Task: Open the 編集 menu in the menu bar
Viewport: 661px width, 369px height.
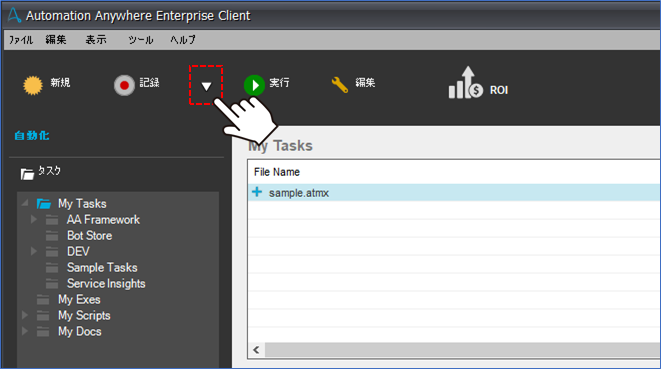Action: point(56,40)
